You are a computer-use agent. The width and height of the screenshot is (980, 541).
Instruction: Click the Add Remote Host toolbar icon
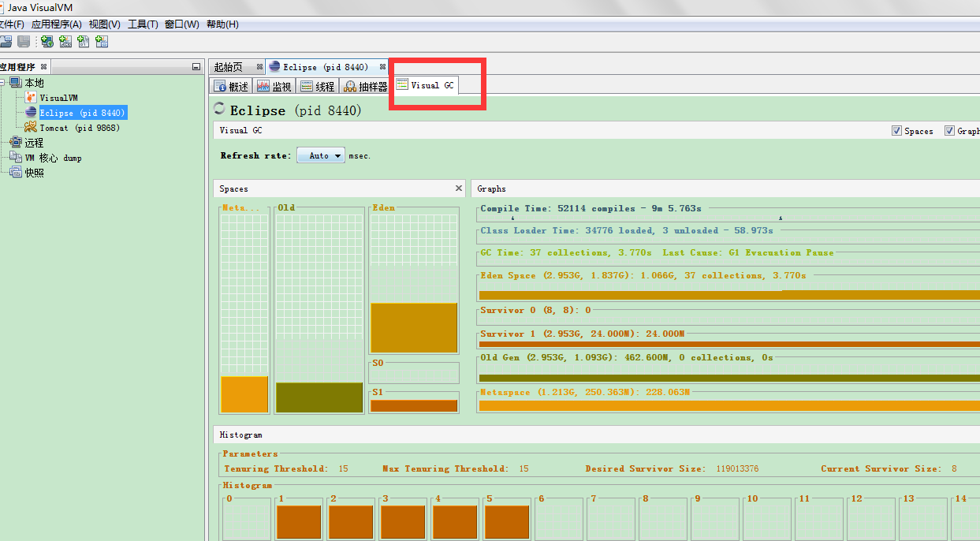(47, 41)
